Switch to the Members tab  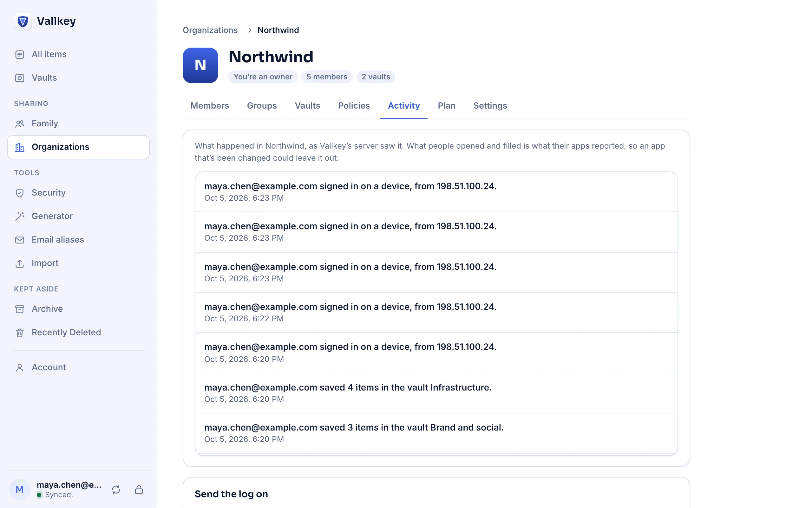pyautogui.click(x=209, y=105)
